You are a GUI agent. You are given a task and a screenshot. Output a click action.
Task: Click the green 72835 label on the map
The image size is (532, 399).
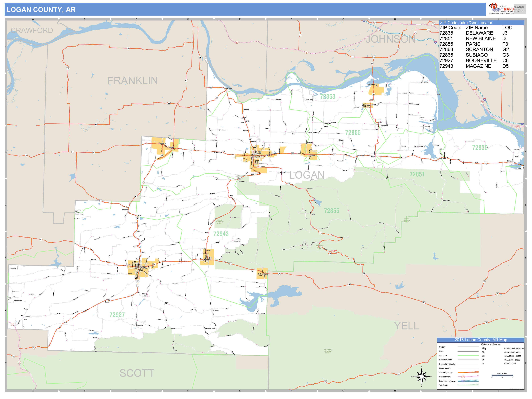tap(480, 148)
